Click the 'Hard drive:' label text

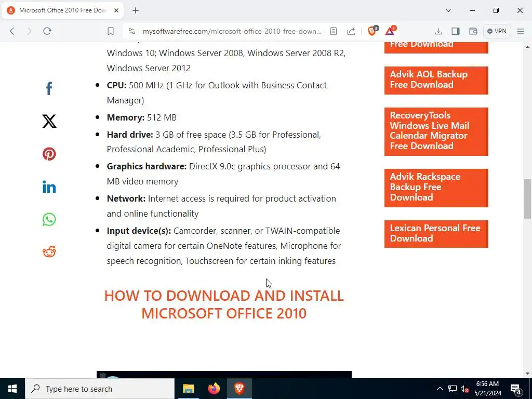point(130,135)
